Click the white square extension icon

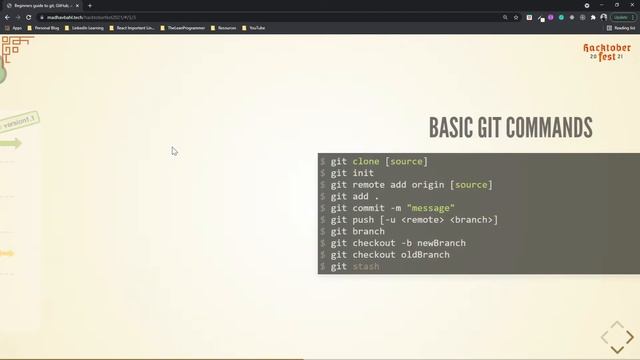point(529,18)
